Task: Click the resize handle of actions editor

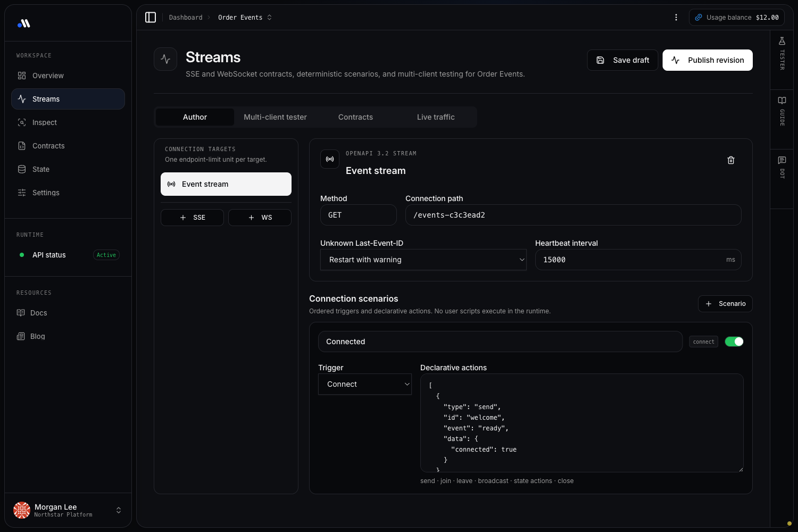Action: tap(741, 469)
